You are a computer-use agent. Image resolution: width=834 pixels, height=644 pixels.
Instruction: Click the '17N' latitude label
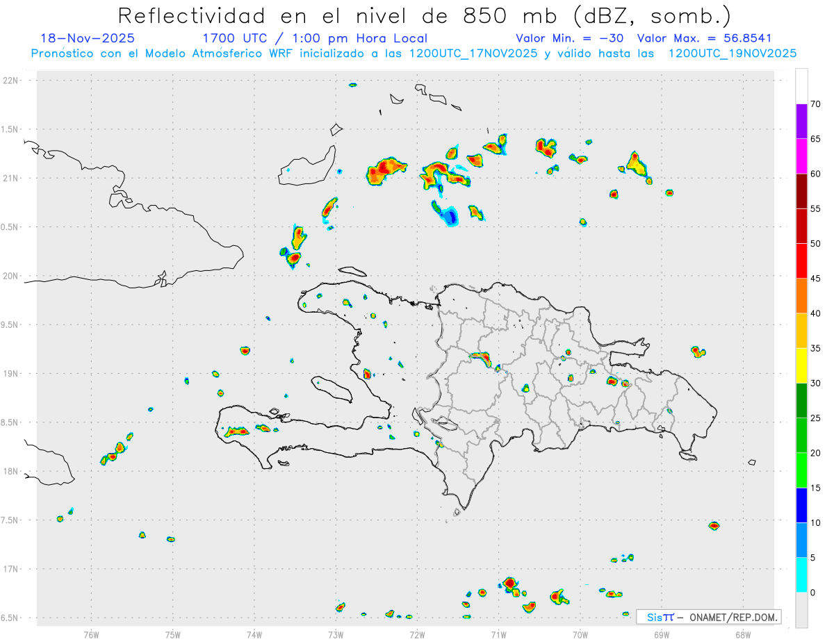[10, 569]
